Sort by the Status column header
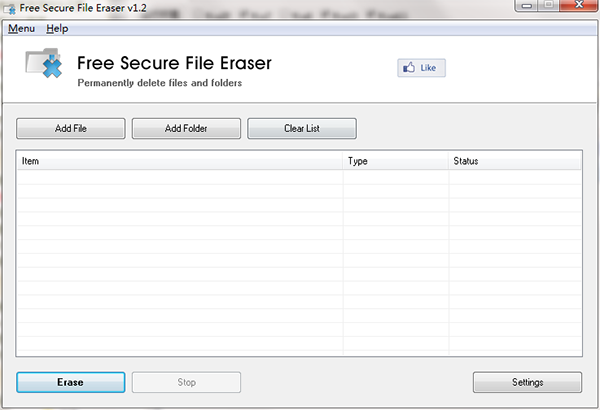 514,160
